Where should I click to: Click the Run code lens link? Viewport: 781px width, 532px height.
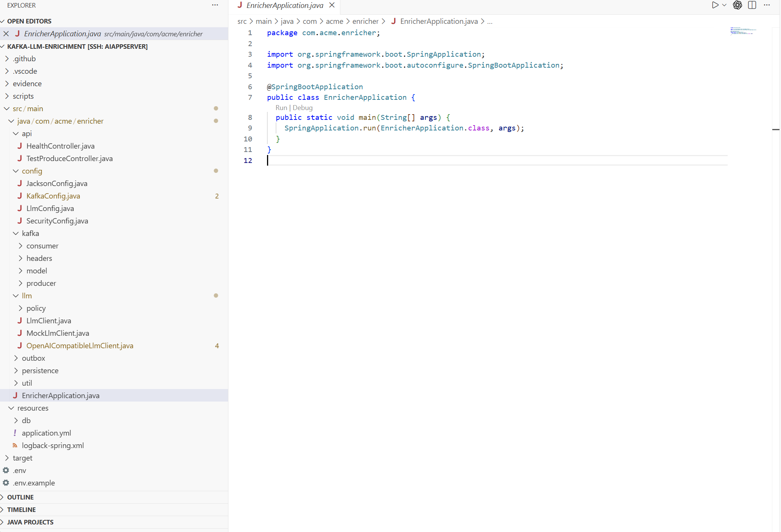pyautogui.click(x=281, y=108)
